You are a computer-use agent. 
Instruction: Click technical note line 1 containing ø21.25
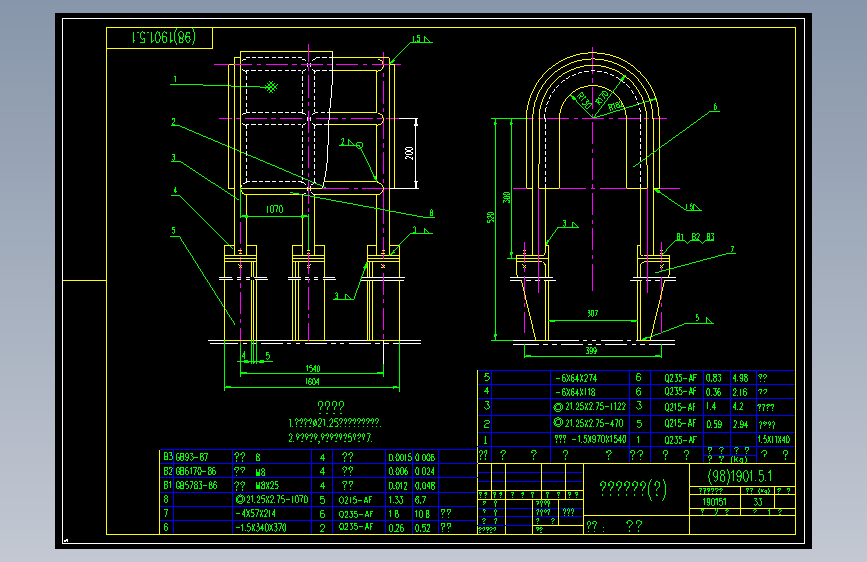tap(335, 423)
